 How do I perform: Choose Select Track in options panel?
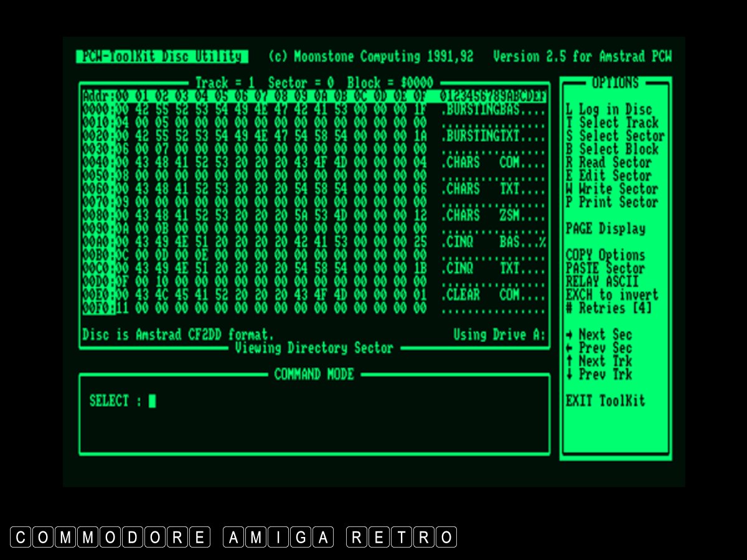[x=612, y=123]
